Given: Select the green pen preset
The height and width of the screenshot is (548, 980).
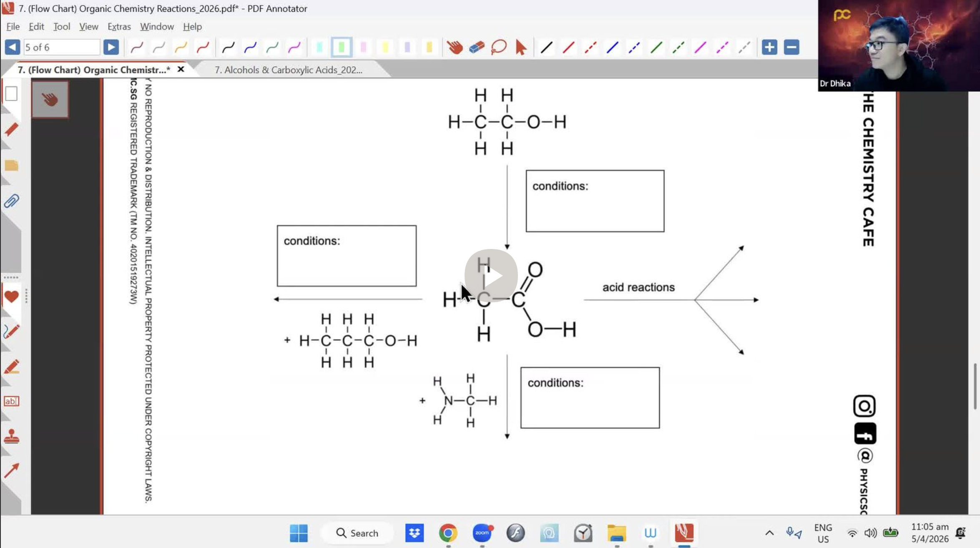Looking at the screenshot, I should point(272,48).
